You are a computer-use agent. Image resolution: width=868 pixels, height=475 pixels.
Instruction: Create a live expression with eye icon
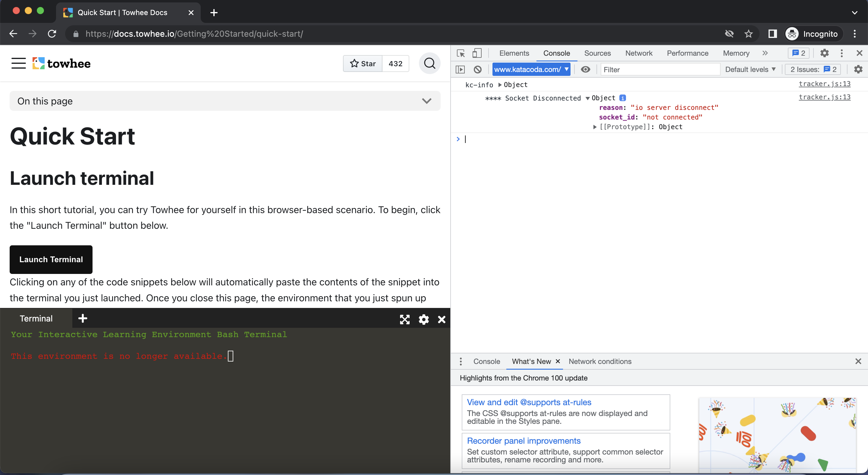(x=586, y=69)
